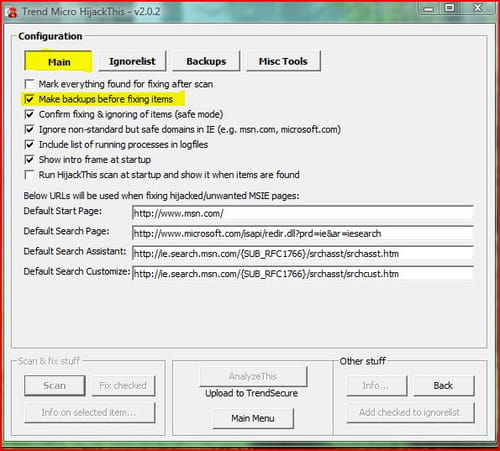Viewport: 500px width, 451px height.
Task: Open the Ignorelist tab
Action: coord(132,61)
